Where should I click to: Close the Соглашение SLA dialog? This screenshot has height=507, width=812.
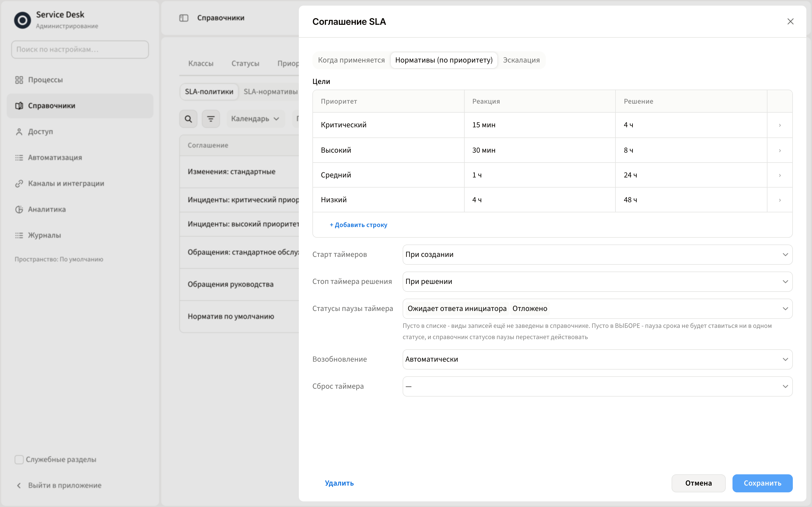point(790,21)
